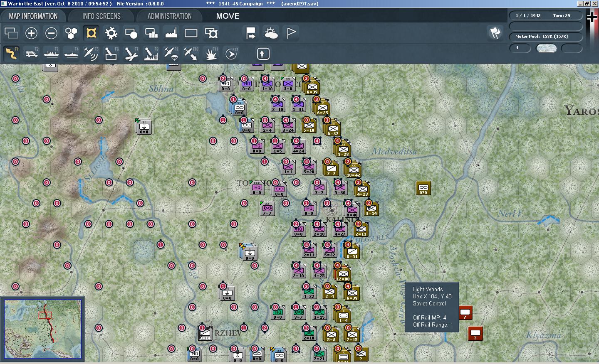Click the boxed up-arrow toolbar icon
The height and width of the screenshot is (364, 599).
[x=263, y=54]
